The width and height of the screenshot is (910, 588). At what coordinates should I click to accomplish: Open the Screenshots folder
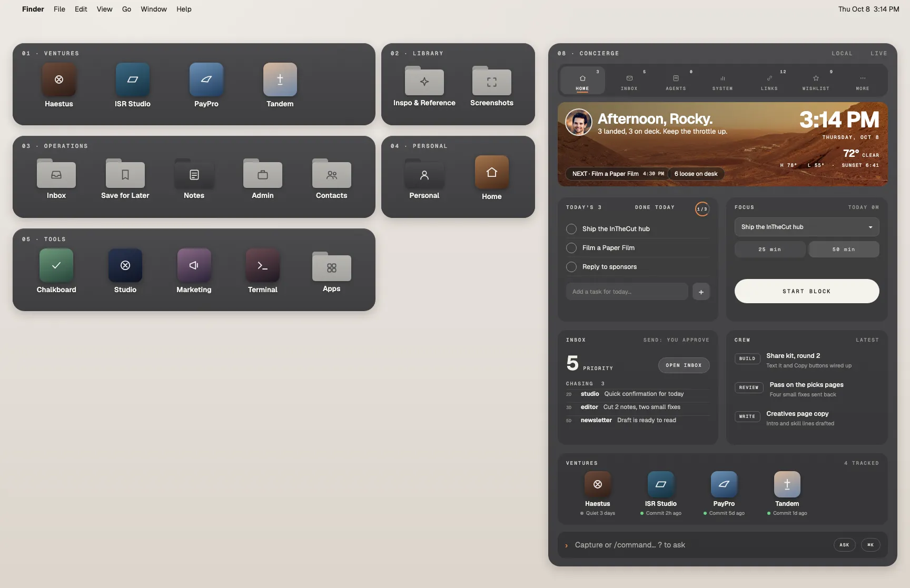pyautogui.click(x=492, y=81)
